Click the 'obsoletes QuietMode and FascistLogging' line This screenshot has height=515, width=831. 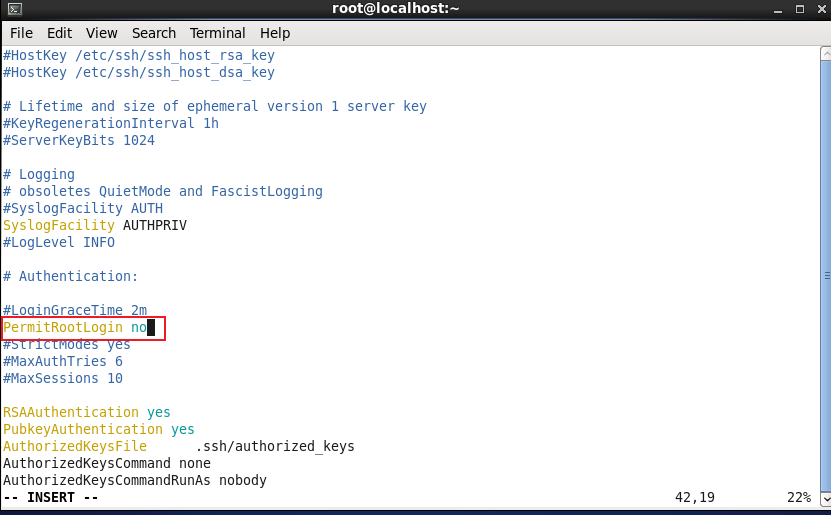point(171,191)
